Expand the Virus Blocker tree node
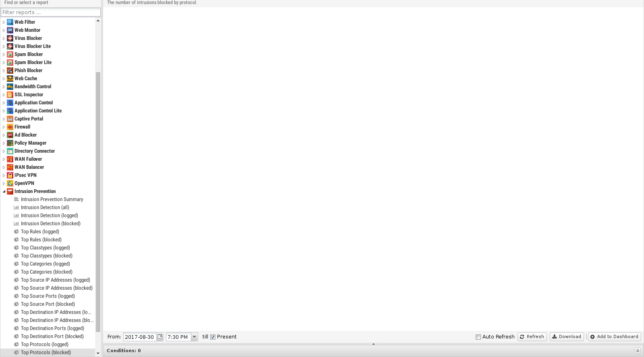The image size is (644, 357). (x=4, y=38)
